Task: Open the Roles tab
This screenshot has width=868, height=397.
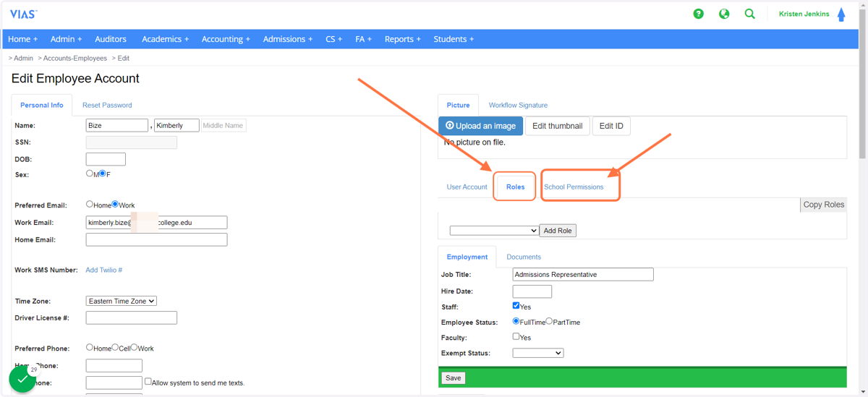Action: coord(516,187)
